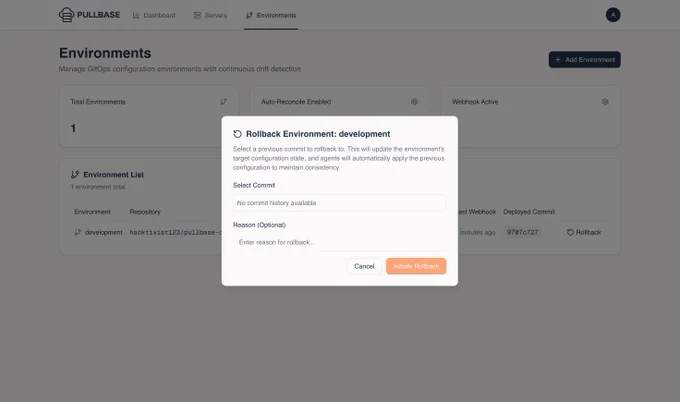Click the PULLBASE brand name

(98, 15)
